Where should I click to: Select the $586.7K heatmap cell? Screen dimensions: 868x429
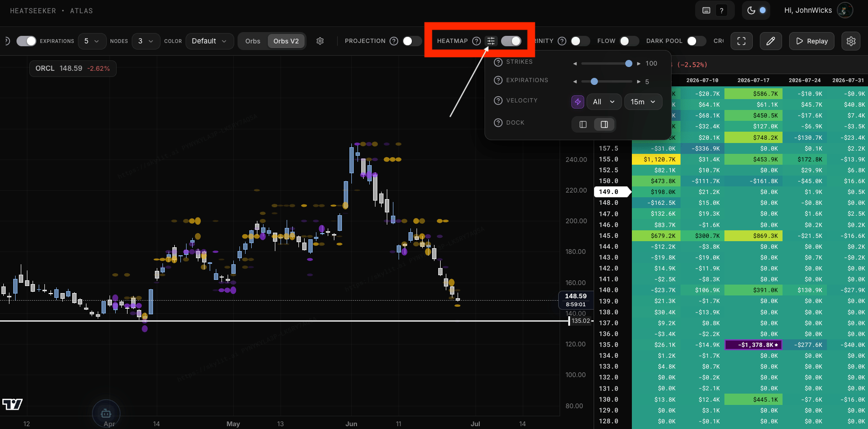(x=753, y=94)
